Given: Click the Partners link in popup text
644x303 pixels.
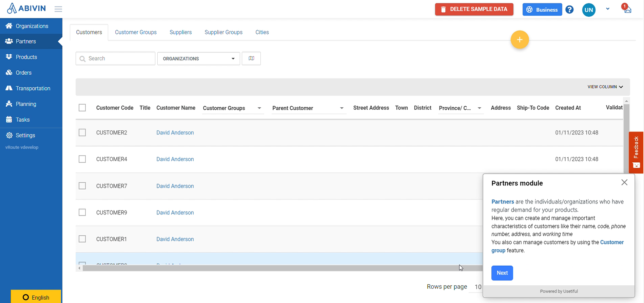Looking at the screenshot, I should tap(503, 202).
